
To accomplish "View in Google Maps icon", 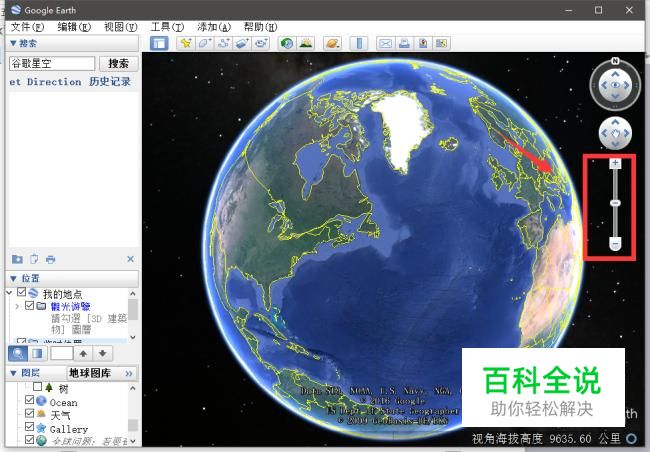I will [x=441, y=43].
